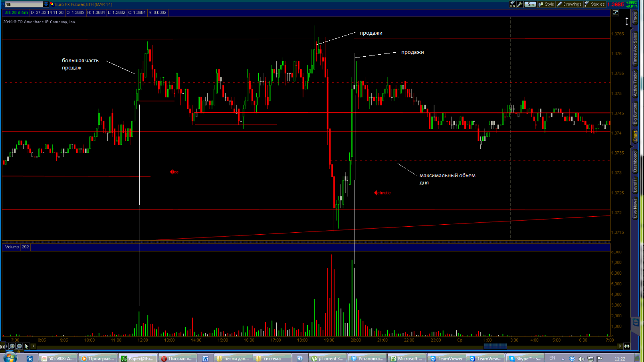This screenshot has width=644, height=362.
Task: Click the system volume tray icon
Action: [x=581, y=359]
